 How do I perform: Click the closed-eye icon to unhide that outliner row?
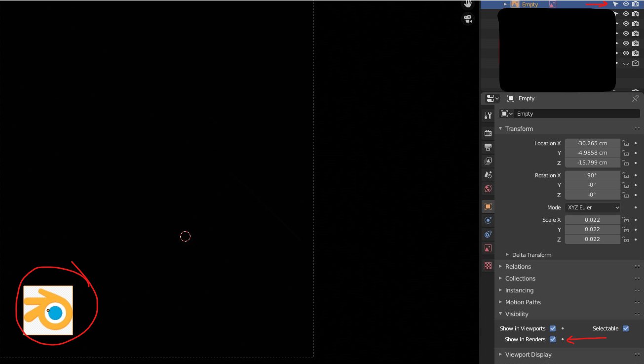pyautogui.click(x=626, y=63)
